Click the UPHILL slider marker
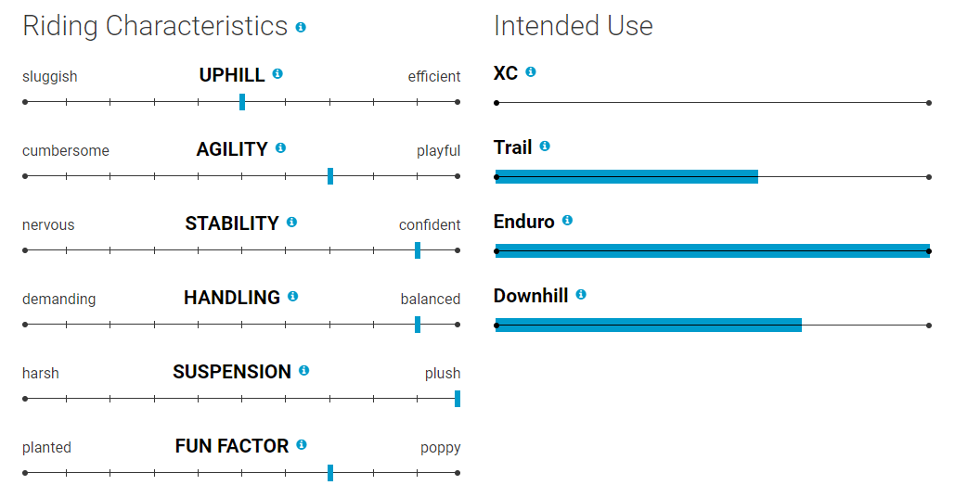This screenshot has height=498, width=980. pyautogui.click(x=242, y=102)
